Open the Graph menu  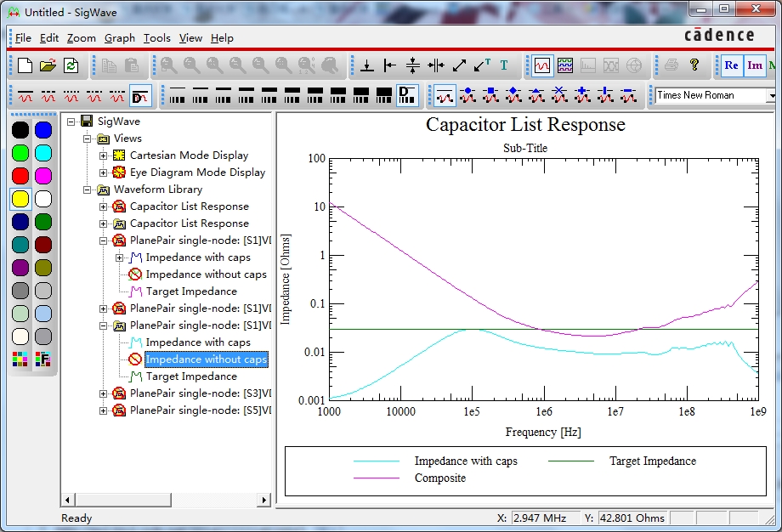[120, 38]
